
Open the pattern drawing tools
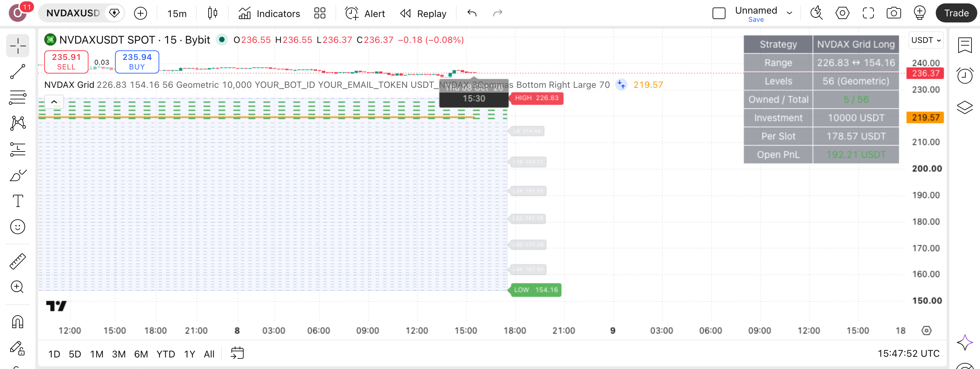point(17,123)
